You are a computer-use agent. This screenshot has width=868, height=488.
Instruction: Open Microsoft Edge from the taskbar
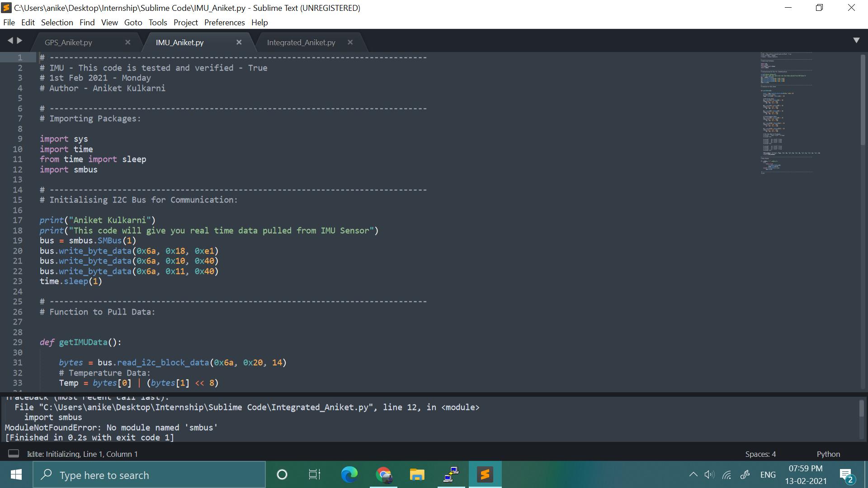pyautogui.click(x=349, y=474)
